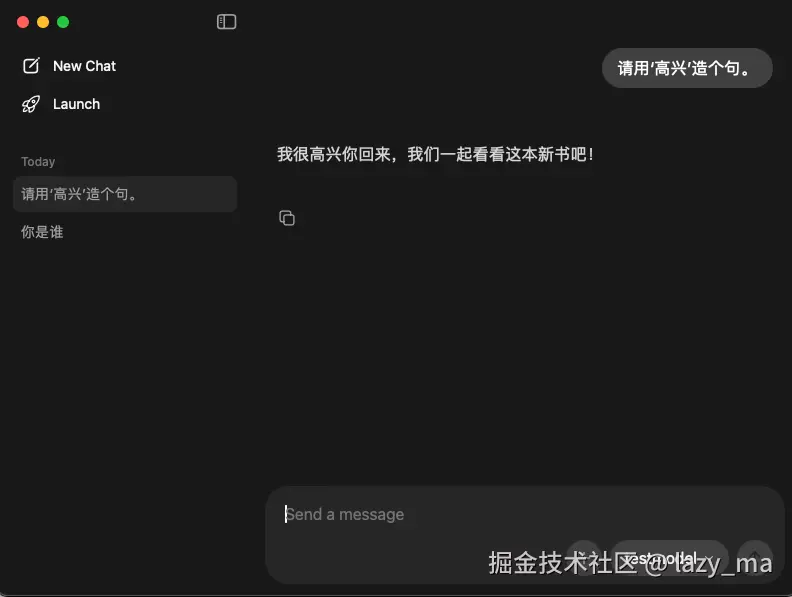Start a conversation via New Chat label

[x=84, y=66]
